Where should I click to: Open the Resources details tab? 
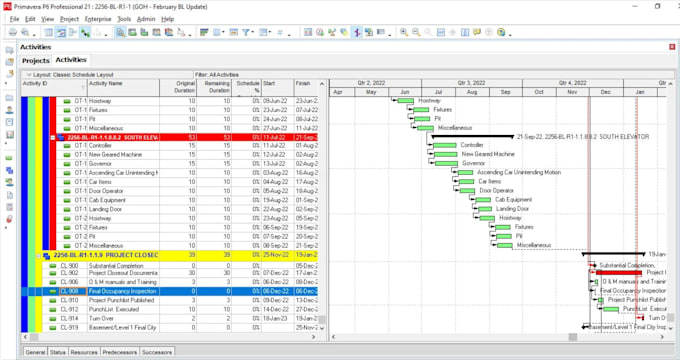click(84, 352)
